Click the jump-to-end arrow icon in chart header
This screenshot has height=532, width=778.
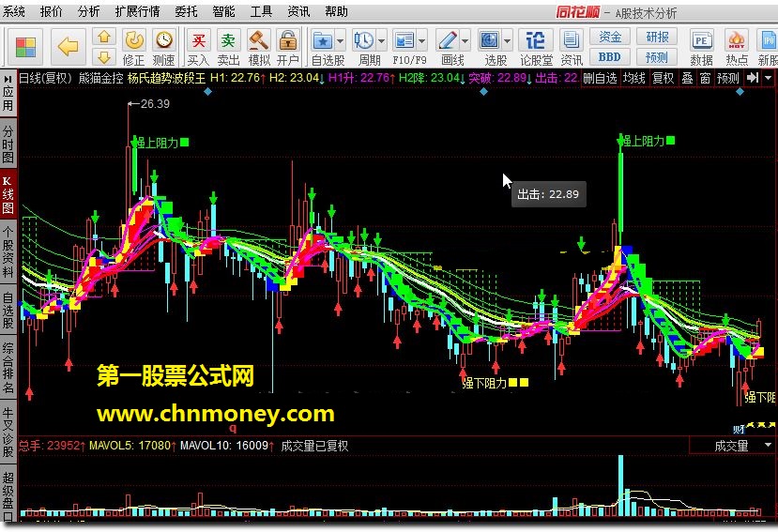[x=753, y=78]
